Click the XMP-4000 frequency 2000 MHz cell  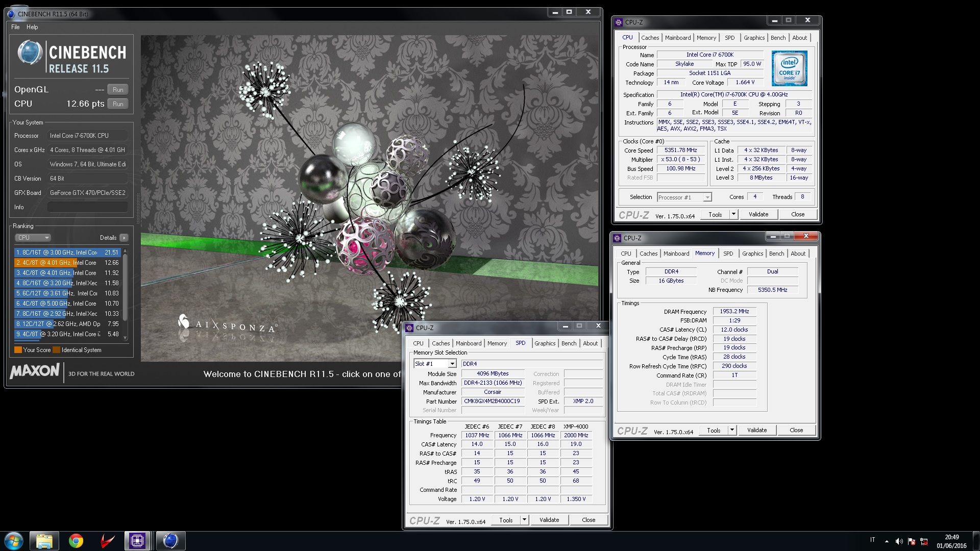[576, 436]
